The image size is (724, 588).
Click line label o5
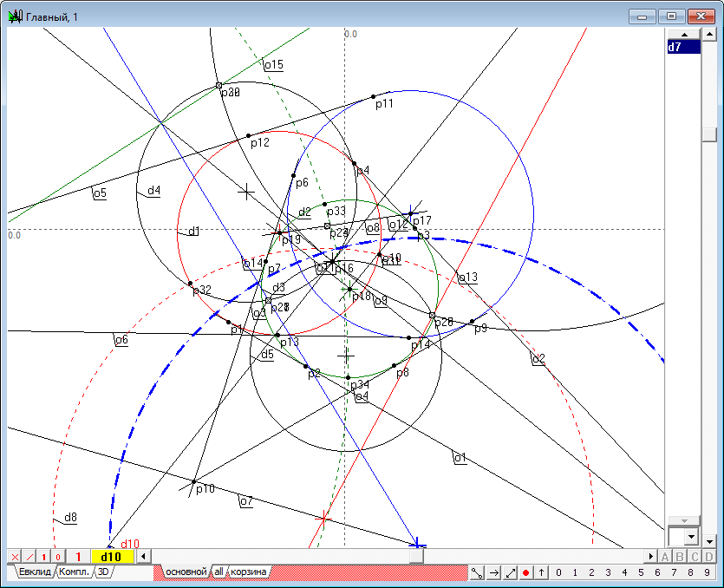click(x=100, y=193)
